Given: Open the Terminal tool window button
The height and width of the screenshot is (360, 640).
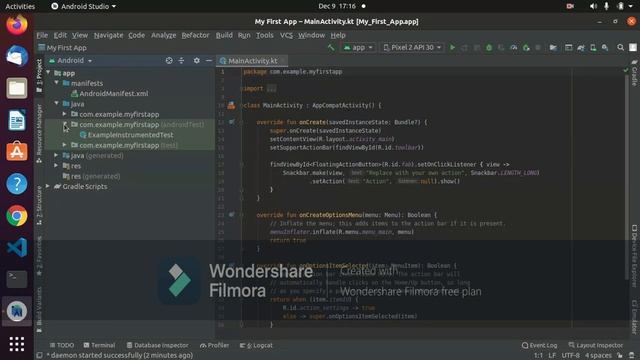Looking at the screenshot, I should [99, 345].
